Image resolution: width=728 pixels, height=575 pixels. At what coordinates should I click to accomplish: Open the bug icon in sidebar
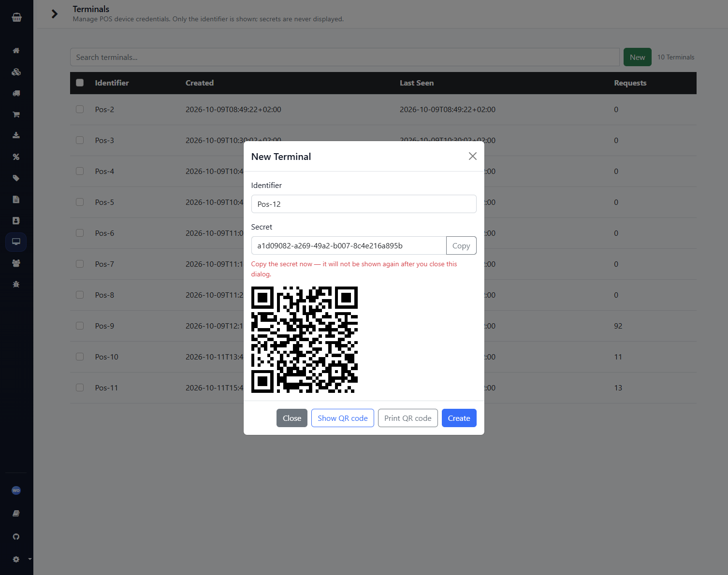16,284
